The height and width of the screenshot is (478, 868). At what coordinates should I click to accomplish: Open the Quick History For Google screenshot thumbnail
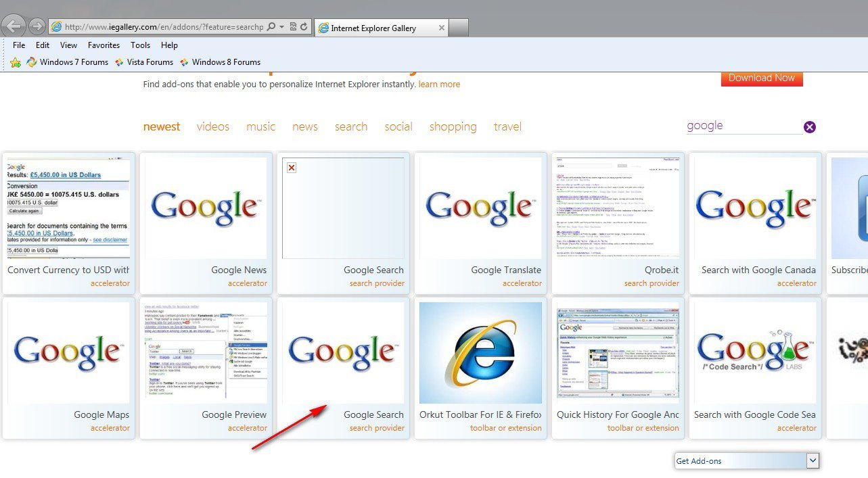(x=618, y=353)
